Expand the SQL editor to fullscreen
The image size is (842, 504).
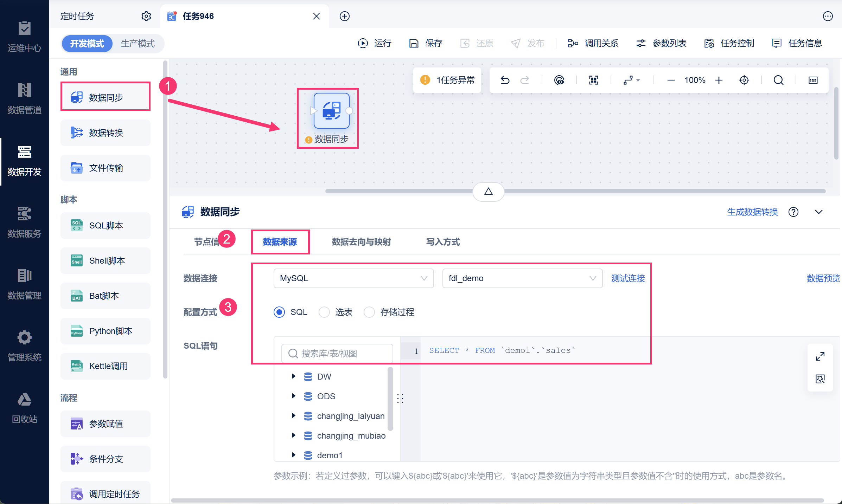[x=820, y=357]
